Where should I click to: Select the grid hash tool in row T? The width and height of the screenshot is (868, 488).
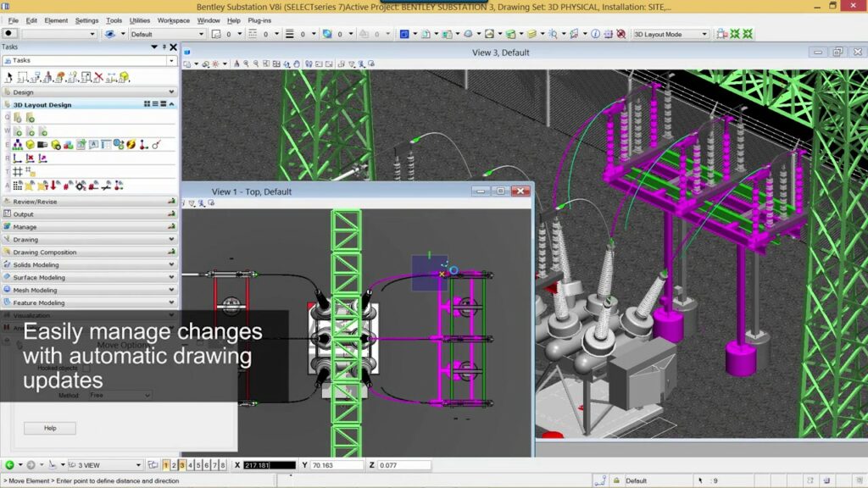18,172
